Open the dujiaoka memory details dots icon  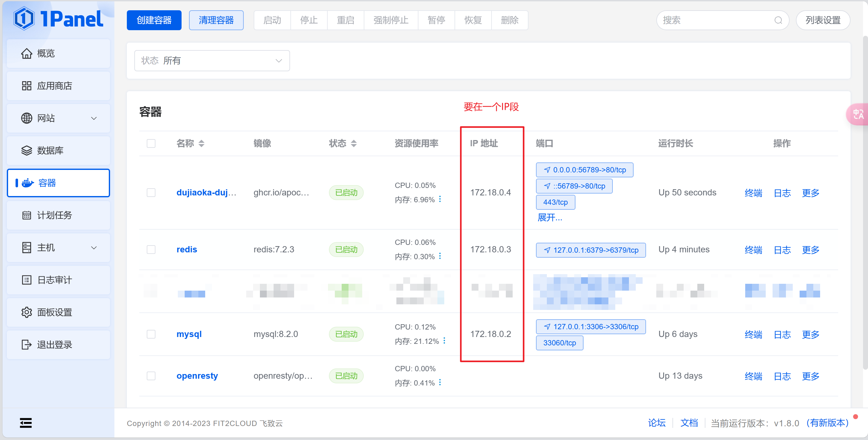[x=440, y=199]
